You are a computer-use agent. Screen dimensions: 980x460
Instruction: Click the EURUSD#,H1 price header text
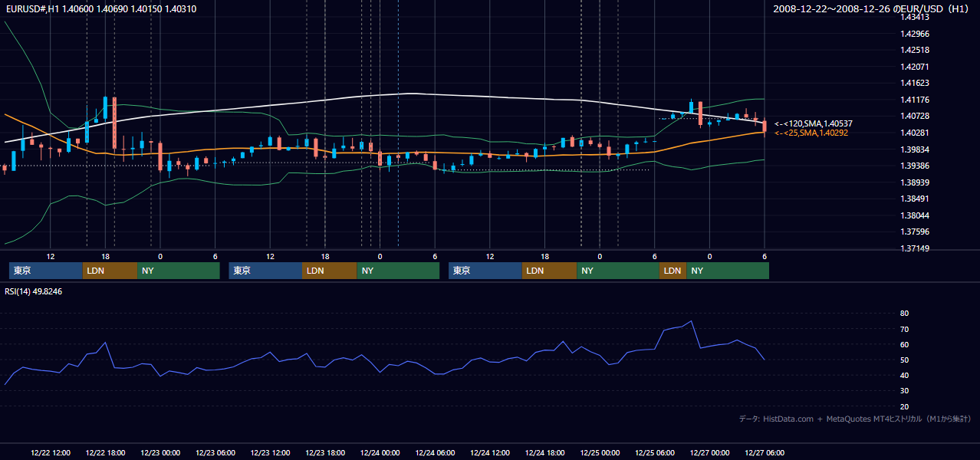coord(100,8)
